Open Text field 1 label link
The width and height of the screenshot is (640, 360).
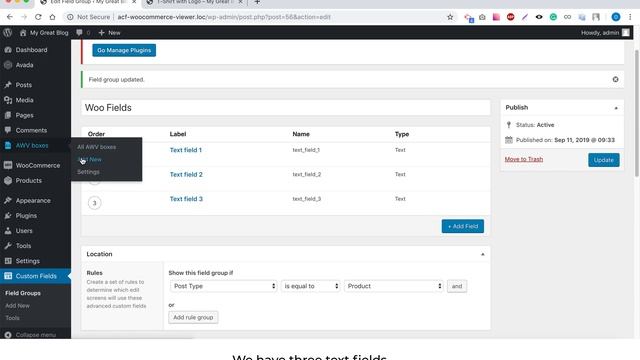[186, 150]
